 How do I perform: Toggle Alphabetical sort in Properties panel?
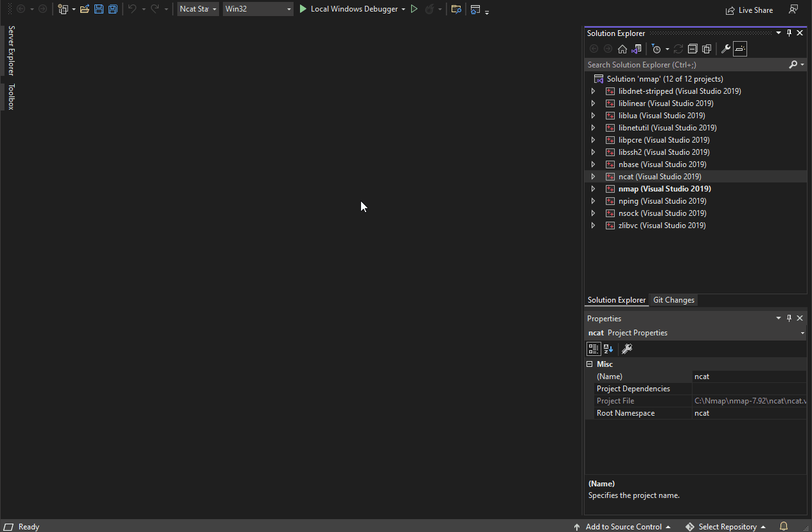(608, 349)
